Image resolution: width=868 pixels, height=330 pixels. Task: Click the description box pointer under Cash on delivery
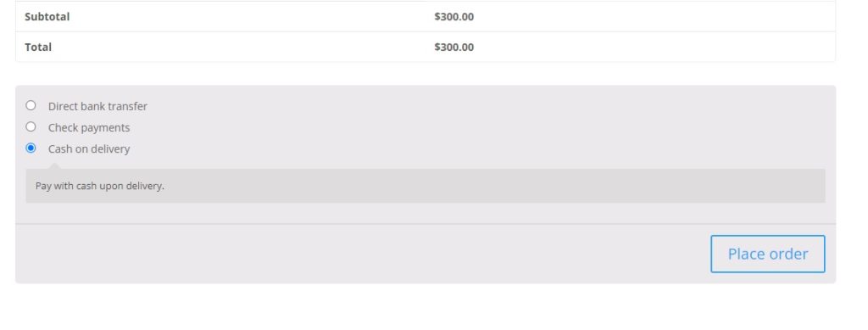(x=55, y=166)
